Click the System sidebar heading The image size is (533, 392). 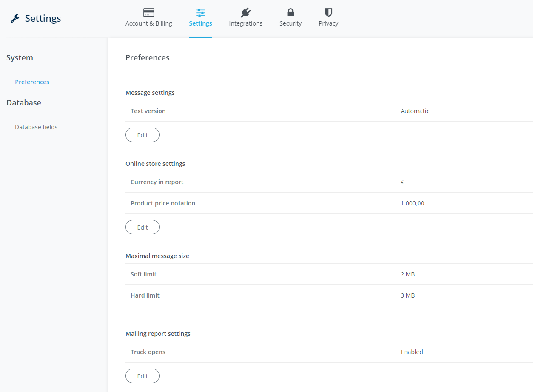point(20,57)
